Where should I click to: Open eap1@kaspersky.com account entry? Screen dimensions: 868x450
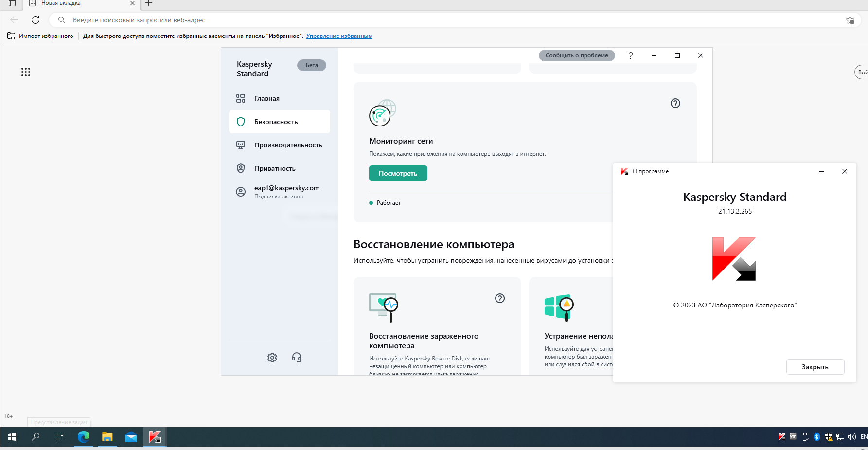pos(280,192)
